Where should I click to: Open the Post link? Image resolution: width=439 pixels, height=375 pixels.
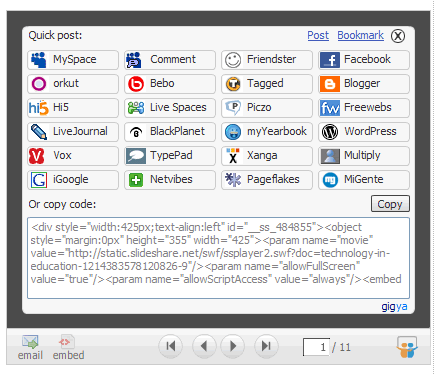(x=318, y=35)
